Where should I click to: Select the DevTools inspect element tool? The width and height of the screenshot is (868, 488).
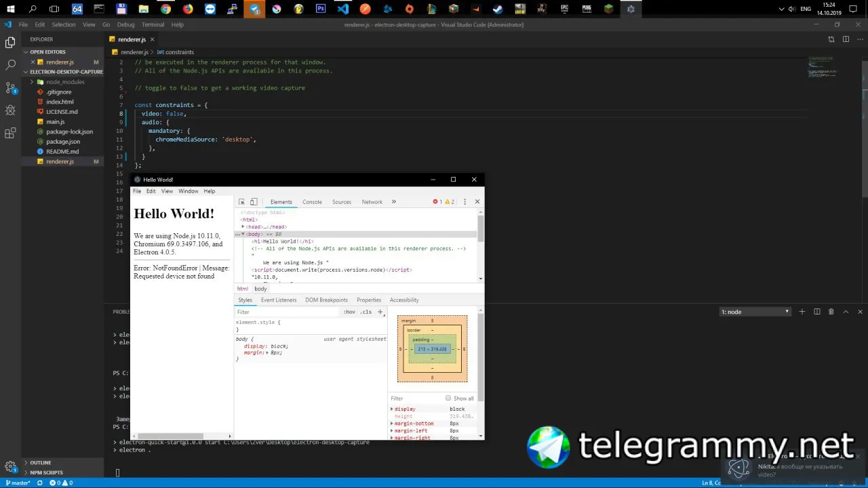pos(241,202)
